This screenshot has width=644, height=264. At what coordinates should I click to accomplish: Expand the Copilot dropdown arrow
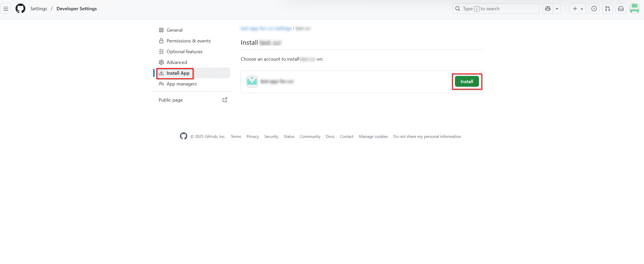coord(557,9)
